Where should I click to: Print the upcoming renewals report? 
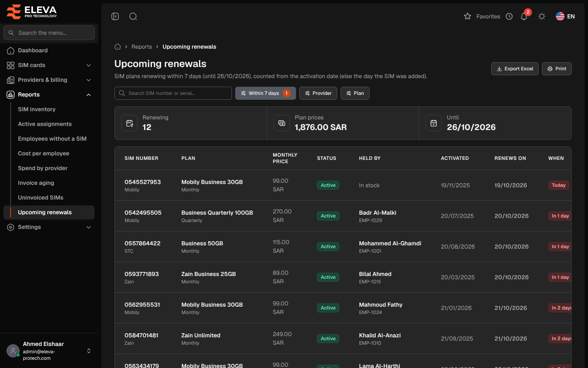(x=557, y=69)
